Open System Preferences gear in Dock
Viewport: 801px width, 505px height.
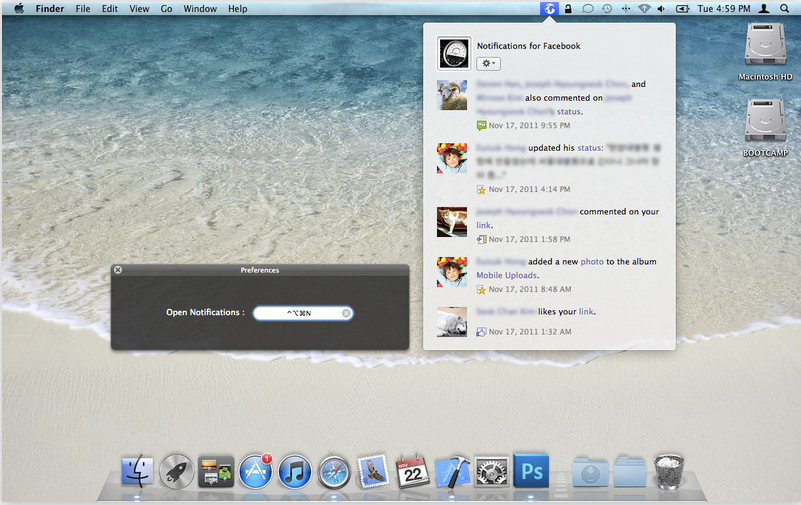(x=491, y=471)
